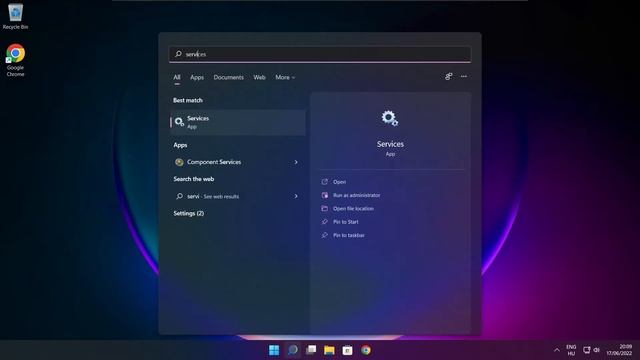Click the pin icon beside Pin to Start

pyautogui.click(x=324, y=222)
